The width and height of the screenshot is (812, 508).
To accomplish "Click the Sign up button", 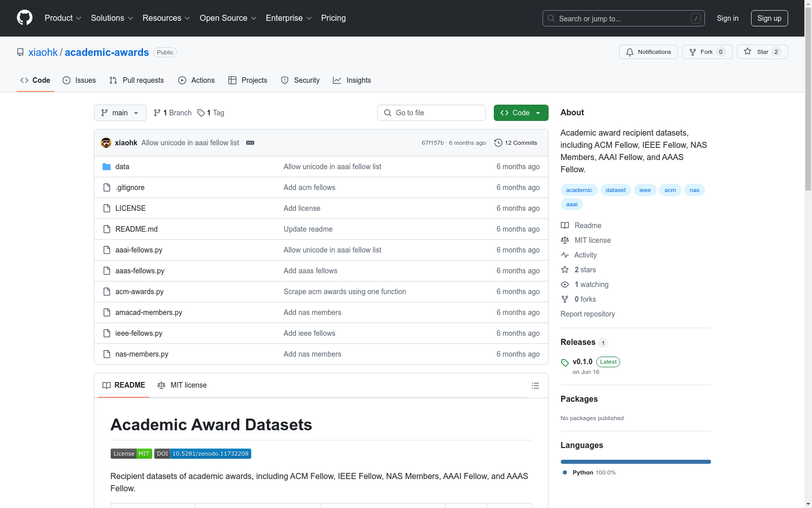I will point(769,18).
